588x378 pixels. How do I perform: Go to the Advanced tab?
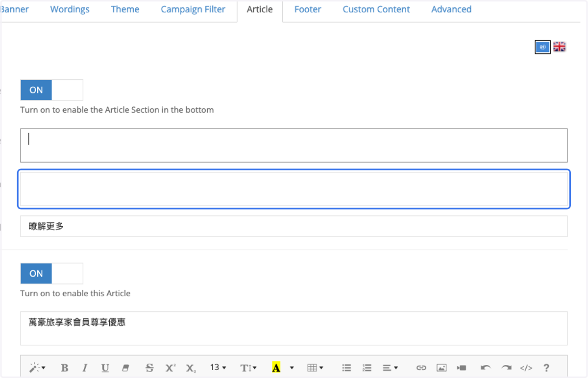click(x=451, y=9)
